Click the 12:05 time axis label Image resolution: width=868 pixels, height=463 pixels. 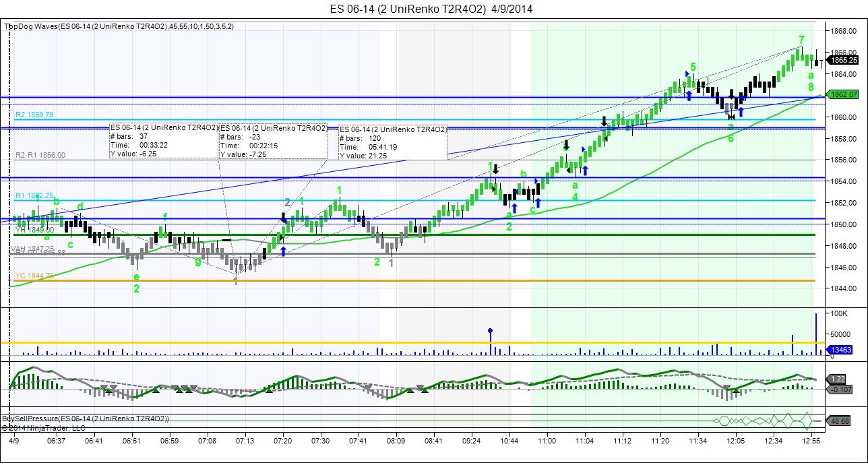click(x=736, y=441)
